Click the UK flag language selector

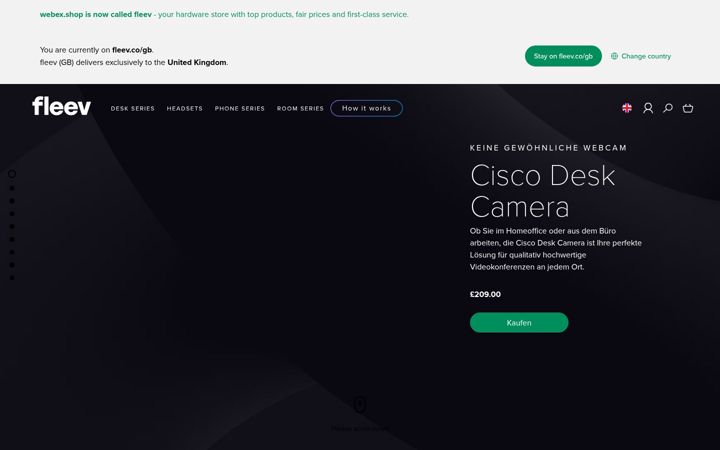point(627,108)
